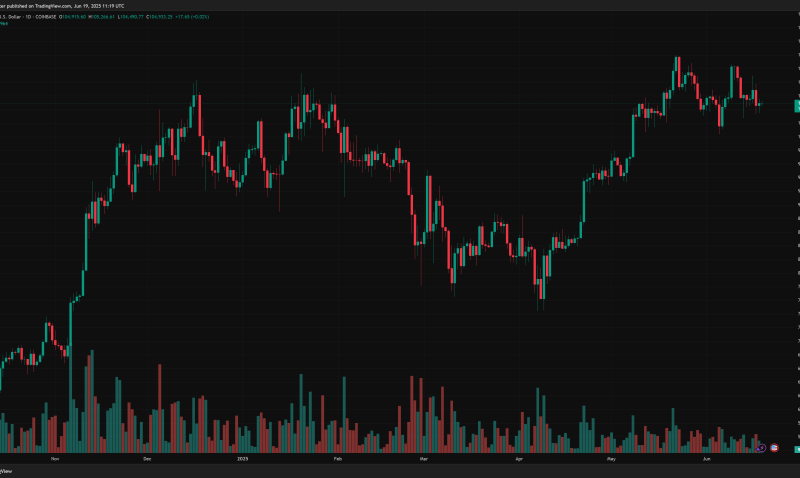
Task: Click the US flag economic event icon
Action: [x=774, y=448]
